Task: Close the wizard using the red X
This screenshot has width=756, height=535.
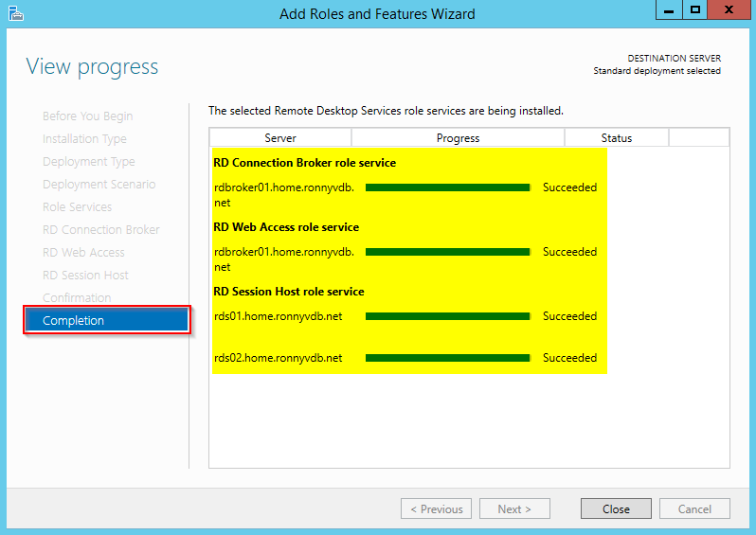Action: click(729, 10)
